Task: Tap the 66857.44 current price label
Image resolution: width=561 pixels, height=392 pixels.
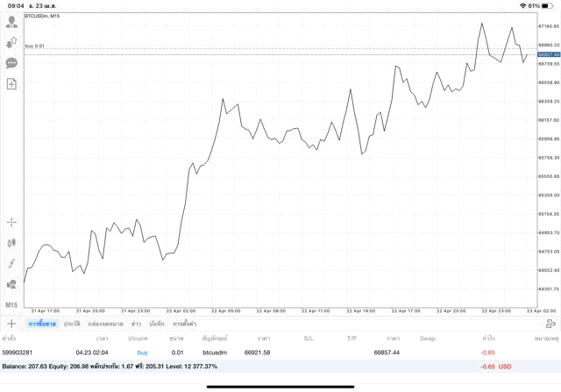Action: click(549, 54)
